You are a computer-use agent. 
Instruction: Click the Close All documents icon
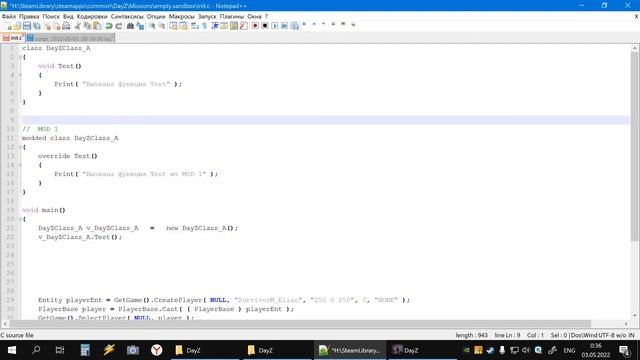(57, 26)
